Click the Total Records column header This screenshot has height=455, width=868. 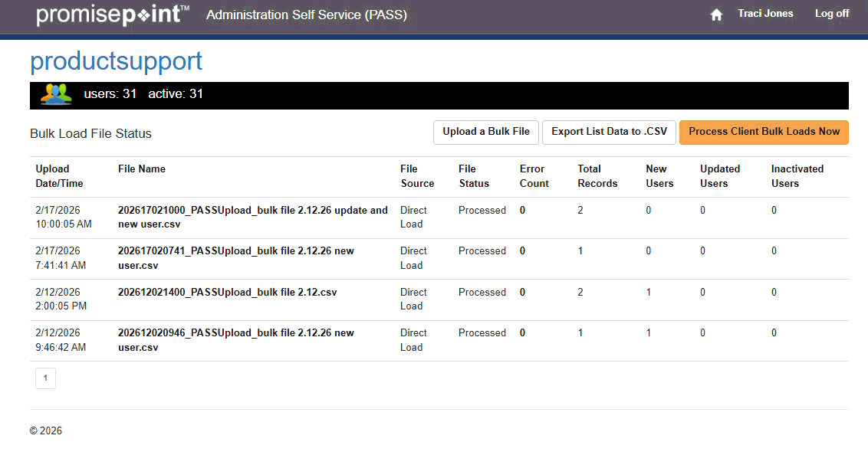point(597,176)
